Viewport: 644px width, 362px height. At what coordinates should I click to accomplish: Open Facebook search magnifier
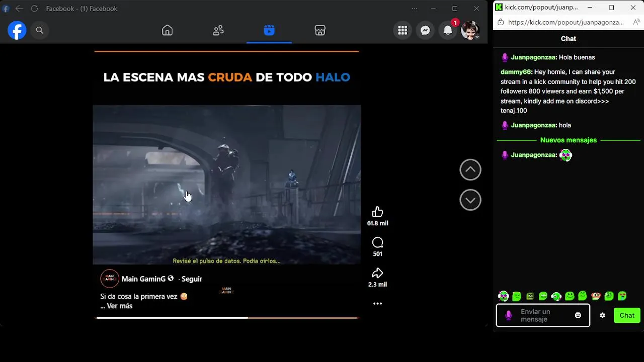click(39, 31)
